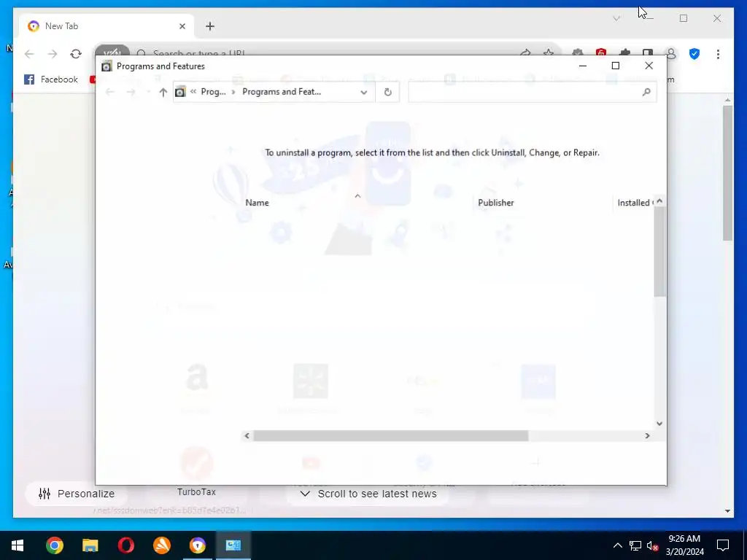Open the browser three-dot menu

pos(718,54)
